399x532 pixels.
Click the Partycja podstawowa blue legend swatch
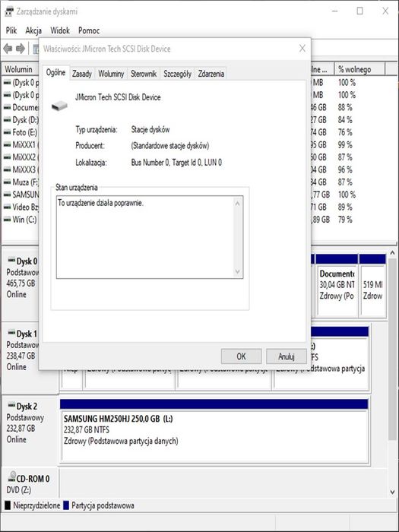click(66, 505)
